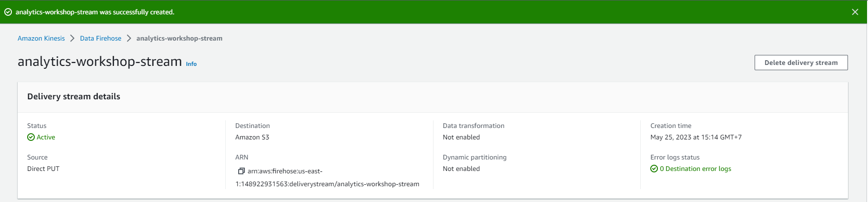Copy the ARN using the copy icon
The image size is (868, 202).
tap(242, 171)
